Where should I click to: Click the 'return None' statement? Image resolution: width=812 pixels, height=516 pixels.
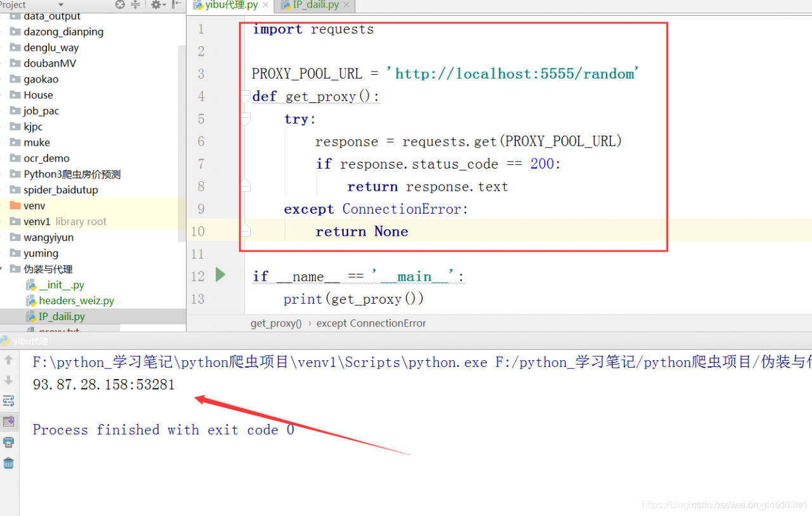[362, 231]
